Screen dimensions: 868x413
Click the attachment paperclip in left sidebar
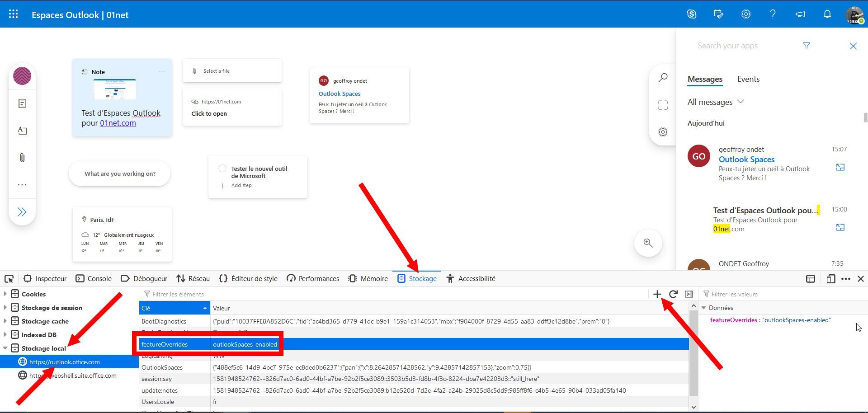22,158
